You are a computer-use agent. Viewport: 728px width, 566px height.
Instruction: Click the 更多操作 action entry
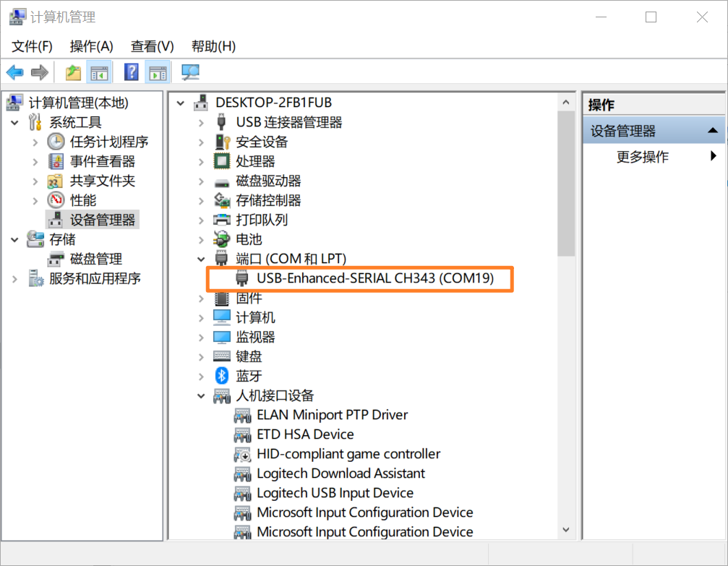coord(641,156)
